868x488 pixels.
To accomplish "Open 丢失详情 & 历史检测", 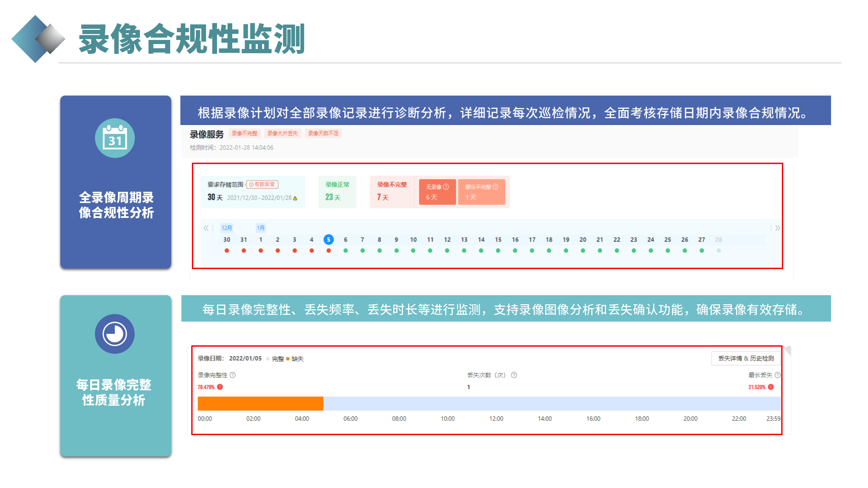I will pos(745,359).
